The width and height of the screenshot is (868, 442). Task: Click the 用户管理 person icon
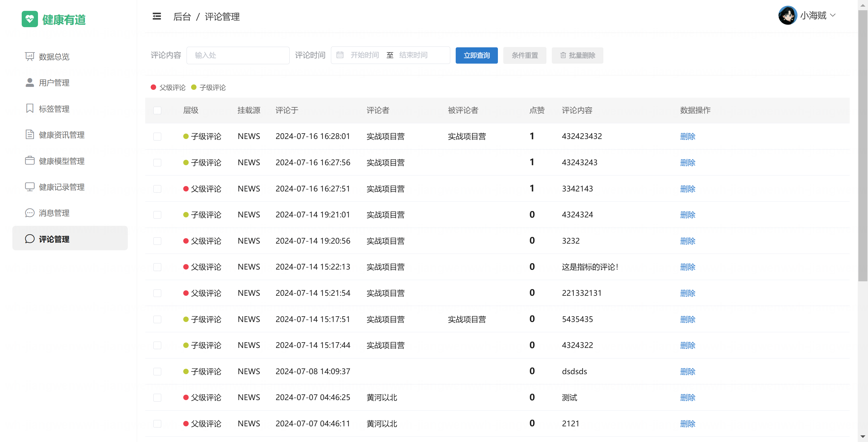(30, 83)
